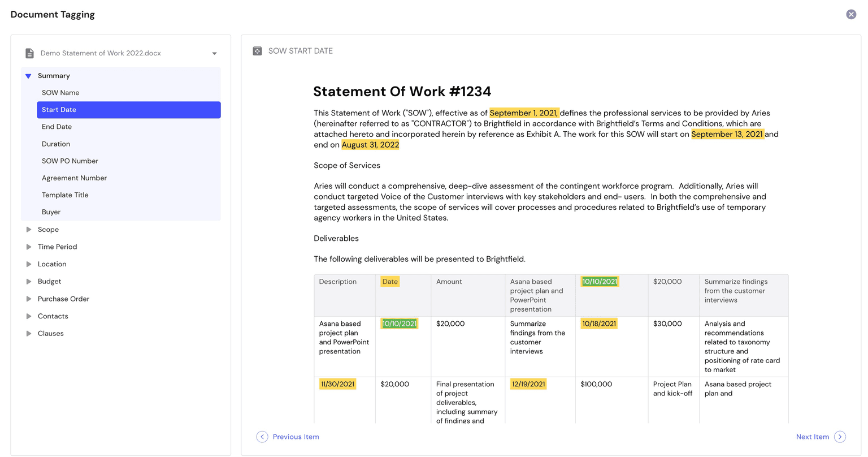This screenshot has height=457, width=868.
Task: Select the Buyer item in Summary
Action: click(51, 212)
